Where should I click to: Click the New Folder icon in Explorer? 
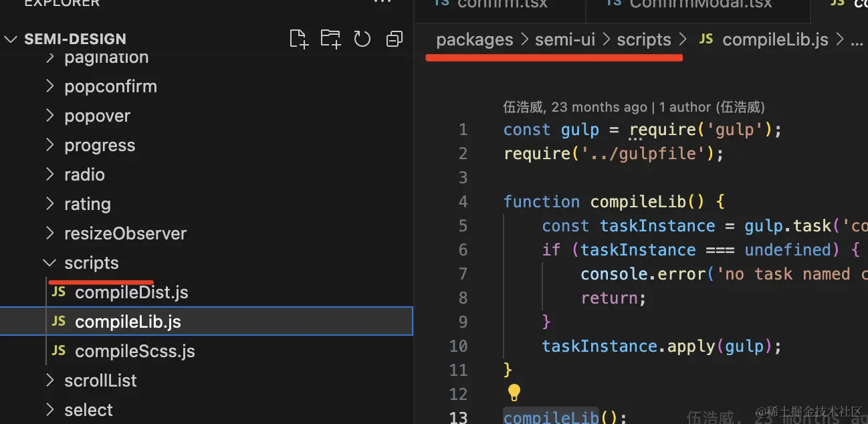point(330,39)
